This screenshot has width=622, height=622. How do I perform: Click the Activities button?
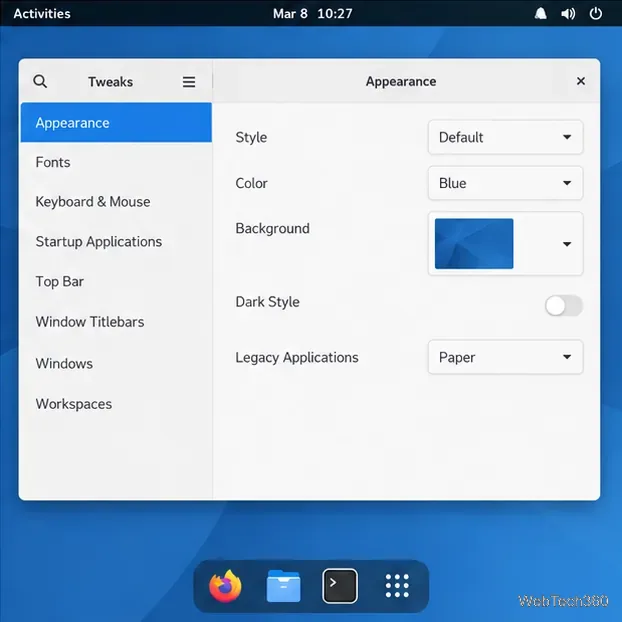coord(42,13)
